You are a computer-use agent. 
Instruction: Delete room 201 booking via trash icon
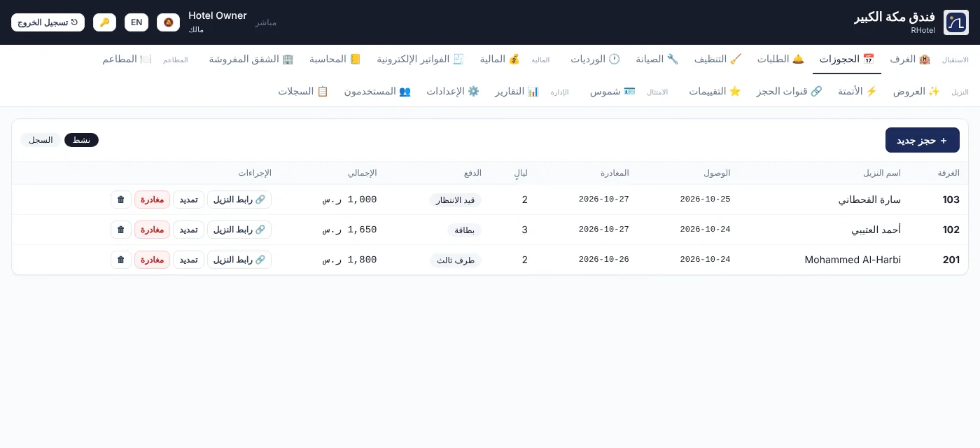pos(121,260)
